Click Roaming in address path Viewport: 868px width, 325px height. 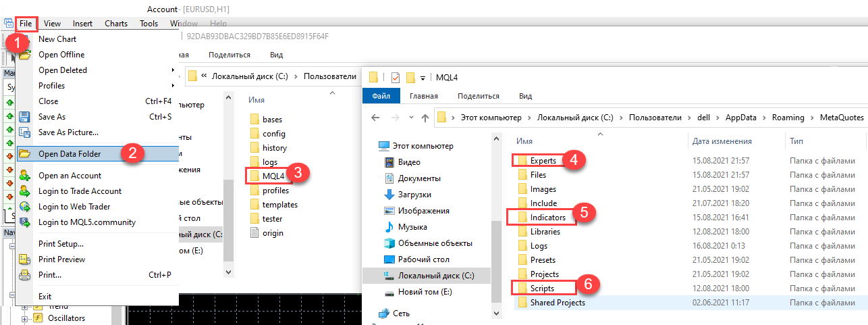(x=788, y=118)
